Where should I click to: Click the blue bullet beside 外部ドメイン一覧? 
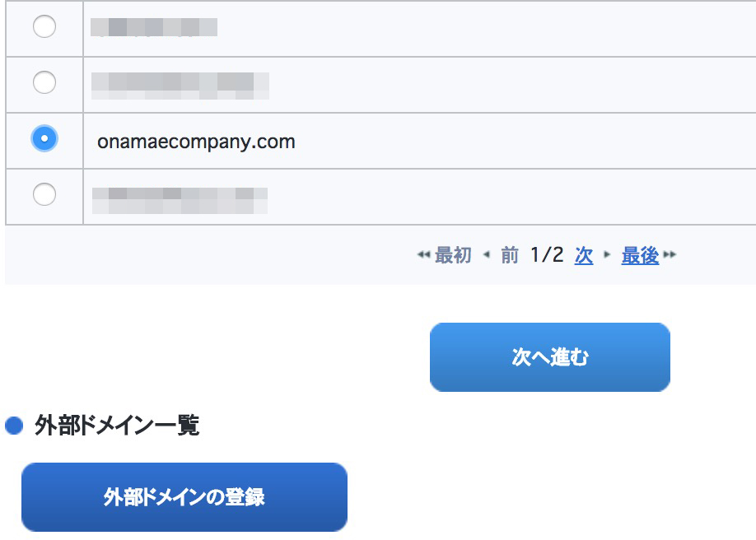point(14,426)
